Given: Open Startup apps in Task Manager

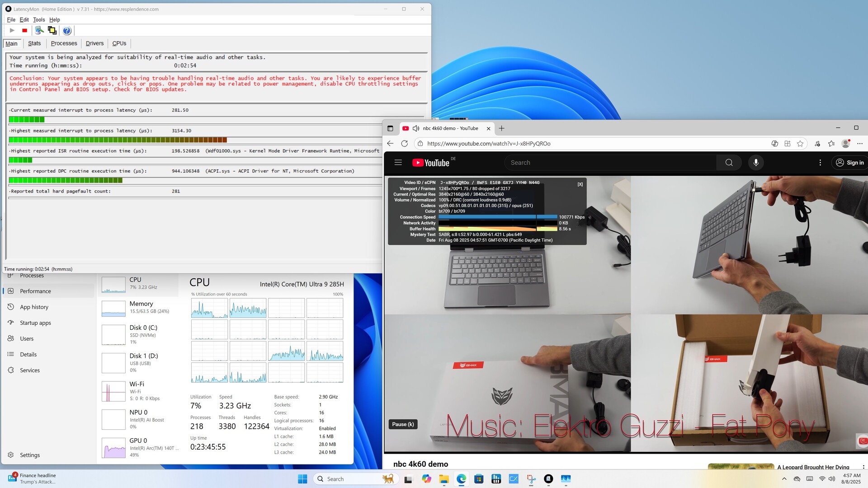Looking at the screenshot, I should [49, 323].
